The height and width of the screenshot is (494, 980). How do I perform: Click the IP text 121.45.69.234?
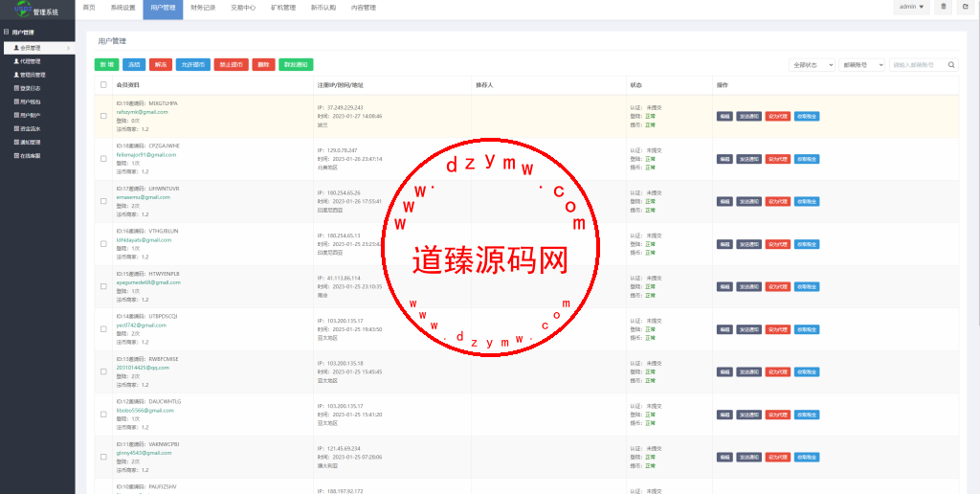344,448
